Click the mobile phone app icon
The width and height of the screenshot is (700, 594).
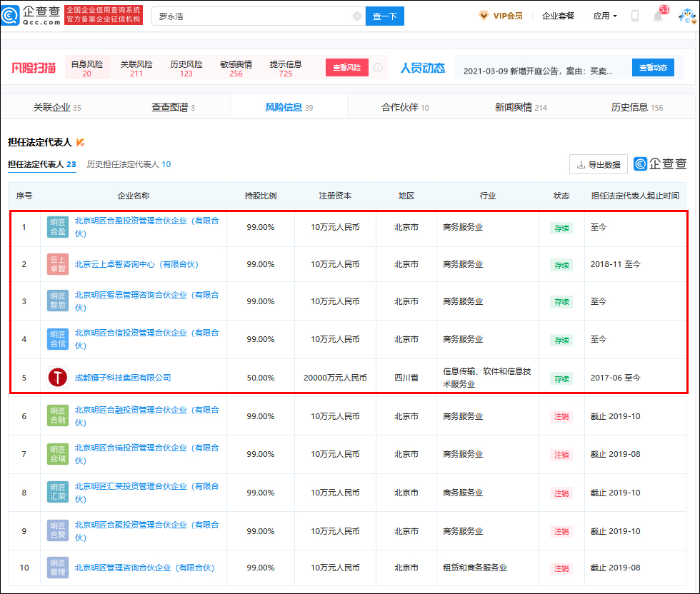[635, 16]
